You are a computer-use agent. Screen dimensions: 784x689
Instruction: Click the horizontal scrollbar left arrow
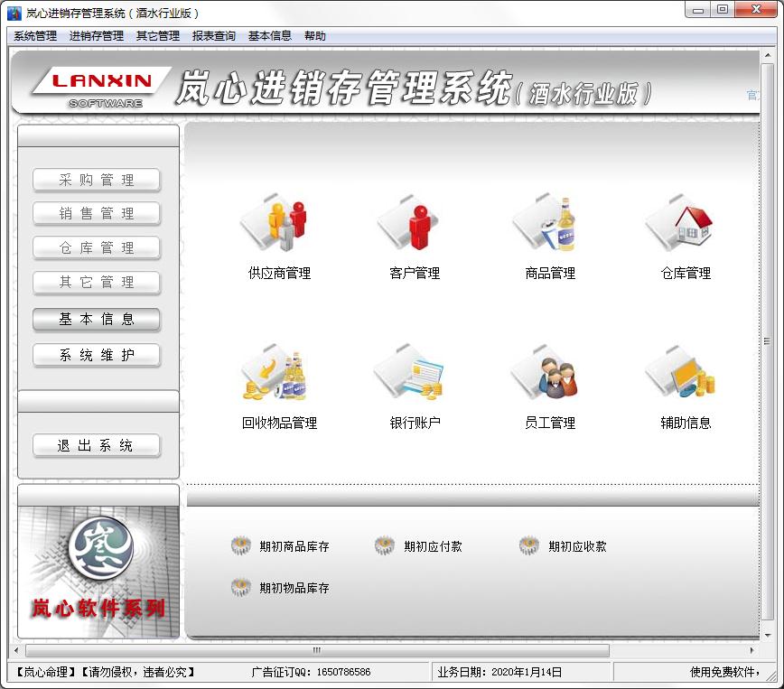(x=16, y=650)
